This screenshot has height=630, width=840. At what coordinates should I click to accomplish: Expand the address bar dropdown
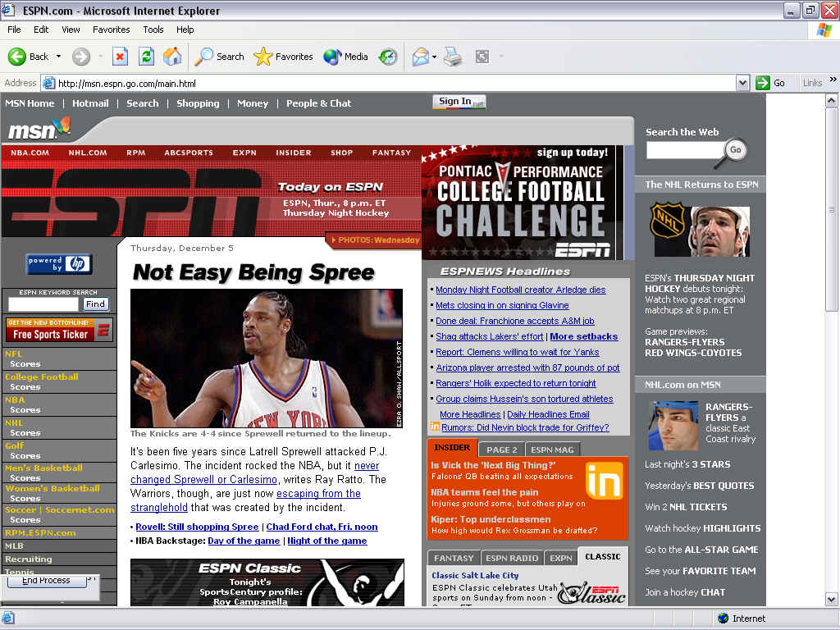coord(742,83)
